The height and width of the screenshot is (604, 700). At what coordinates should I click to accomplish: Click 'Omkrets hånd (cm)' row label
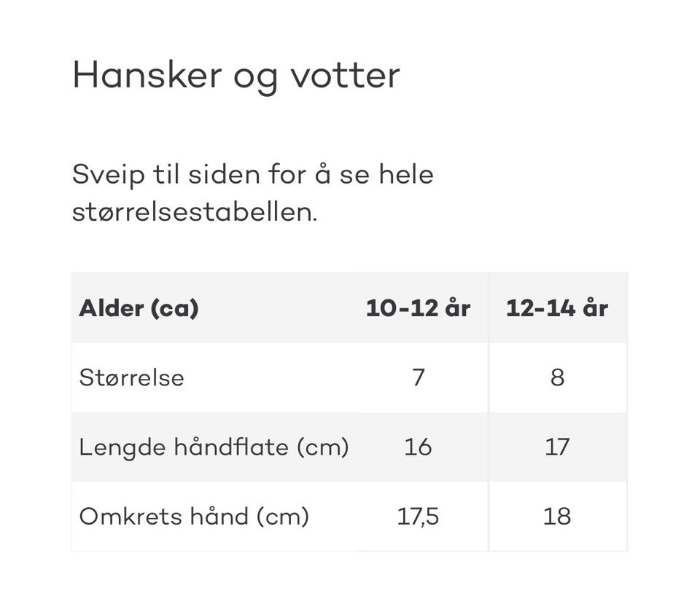point(194,517)
